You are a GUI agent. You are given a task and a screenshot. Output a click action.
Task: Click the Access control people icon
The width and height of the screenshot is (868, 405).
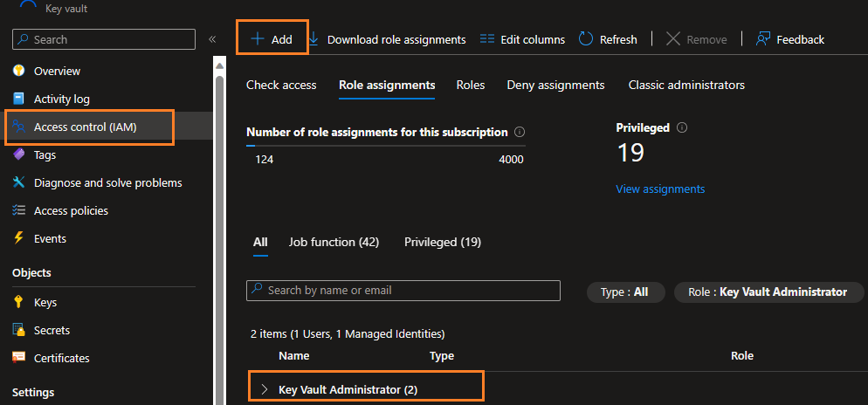19,127
